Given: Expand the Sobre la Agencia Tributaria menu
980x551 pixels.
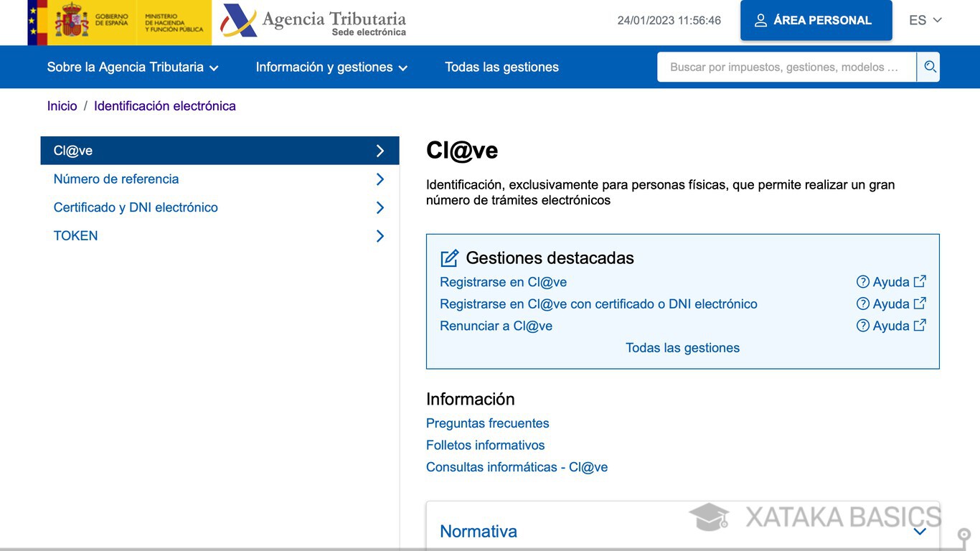Looking at the screenshot, I should 131,66.
